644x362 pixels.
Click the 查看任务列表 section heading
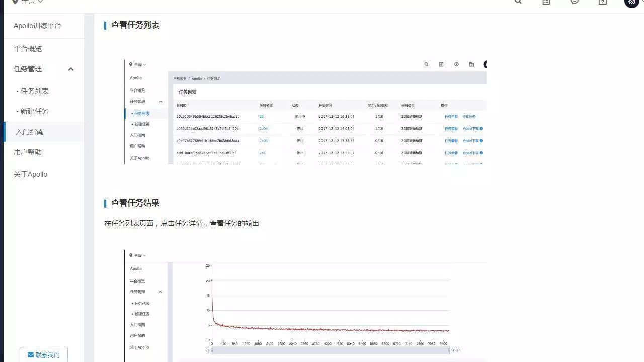(135, 25)
